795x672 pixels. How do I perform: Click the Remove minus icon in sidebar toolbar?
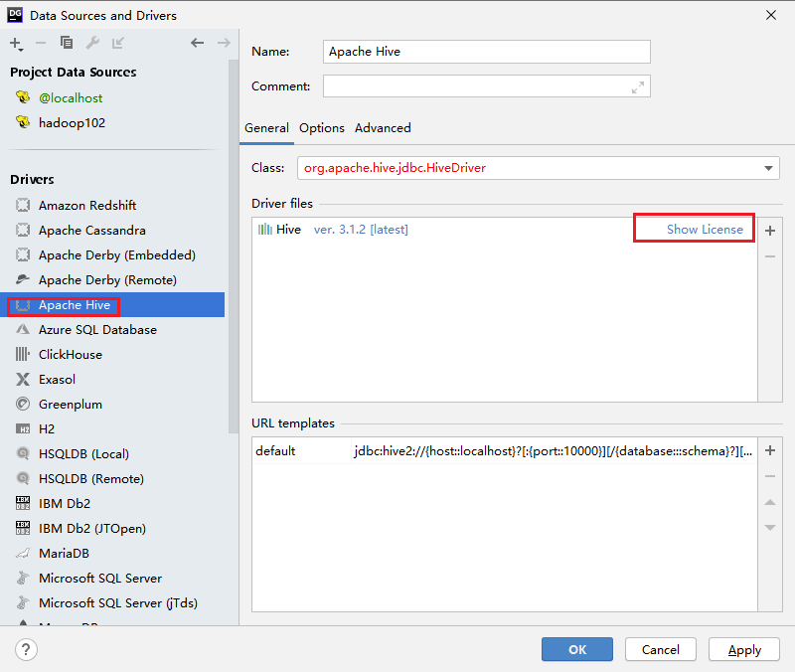41,43
